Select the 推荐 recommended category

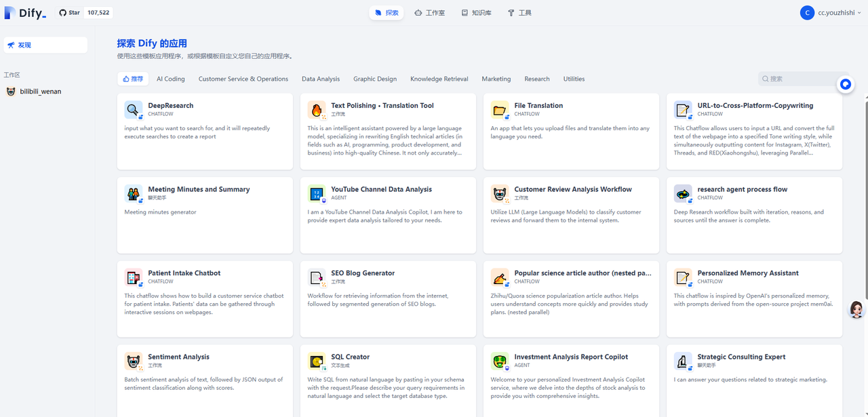(133, 79)
